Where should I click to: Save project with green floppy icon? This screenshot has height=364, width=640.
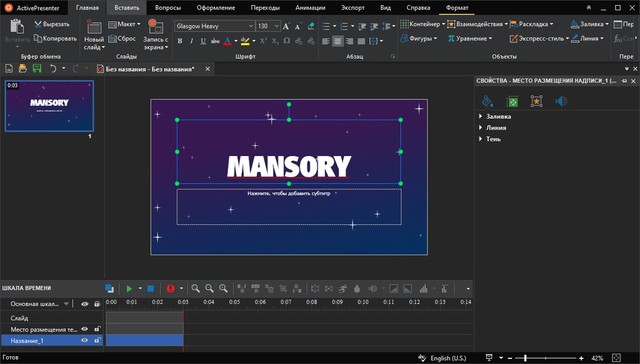pyautogui.click(x=37, y=69)
